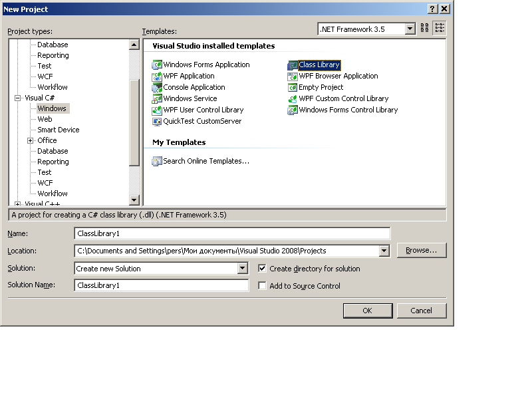Open the Solution dropdown arrow
Image resolution: width=532 pixels, height=399 pixels.
242,269
